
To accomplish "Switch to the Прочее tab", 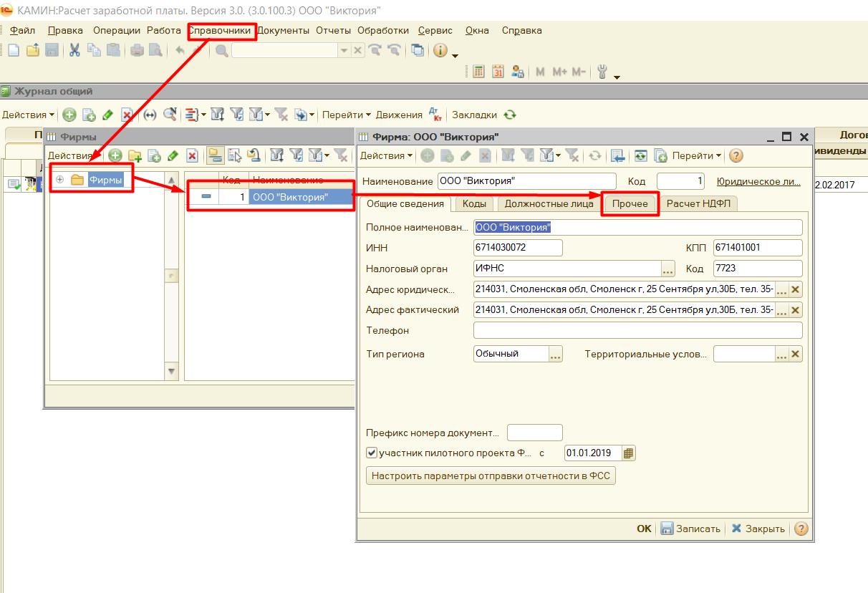I will (x=630, y=203).
